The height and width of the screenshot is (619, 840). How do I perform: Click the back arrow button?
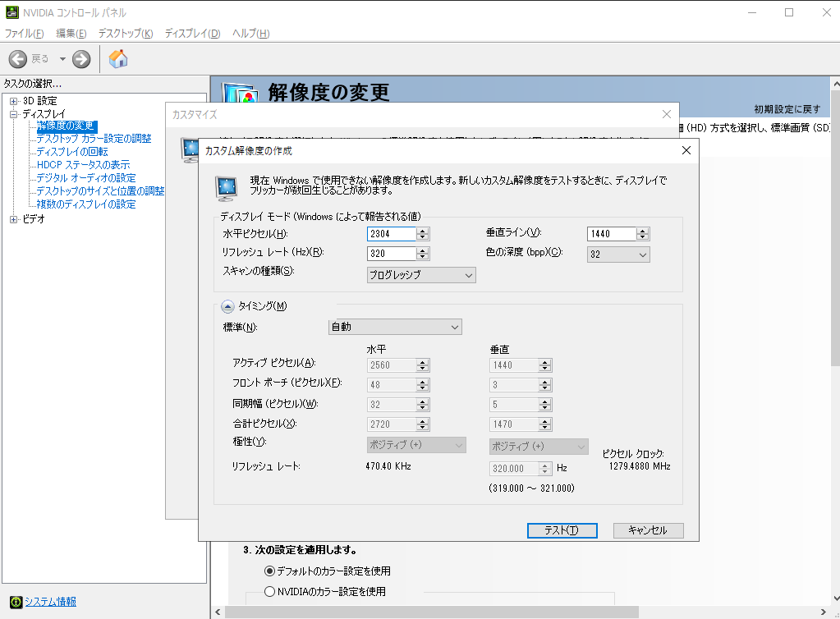point(18,58)
